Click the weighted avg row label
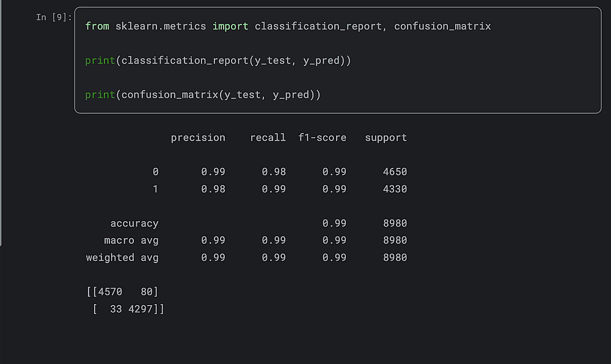The width and height of the screenshot is (611, 364). [122, 257]
